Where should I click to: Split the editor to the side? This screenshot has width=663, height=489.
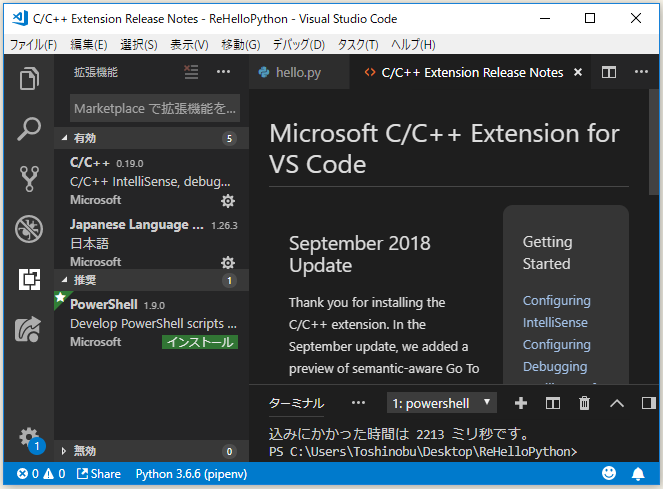(608, 72)
